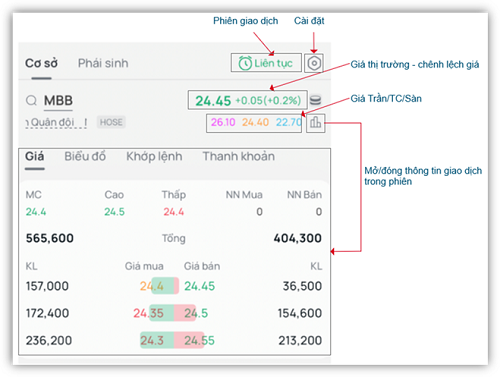Click the floor price 22.70
This screenshot has width=500, height=377.
coord(289,122)
